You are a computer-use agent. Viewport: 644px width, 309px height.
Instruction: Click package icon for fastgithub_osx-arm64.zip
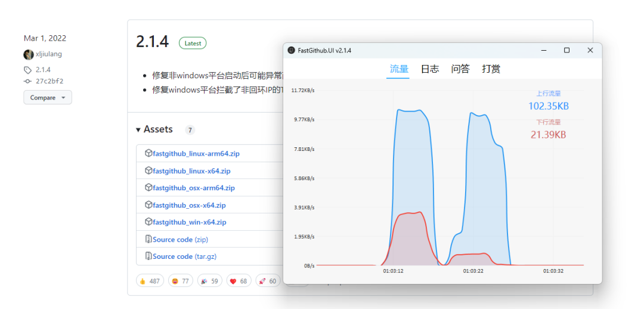click(x=148, y=187)
